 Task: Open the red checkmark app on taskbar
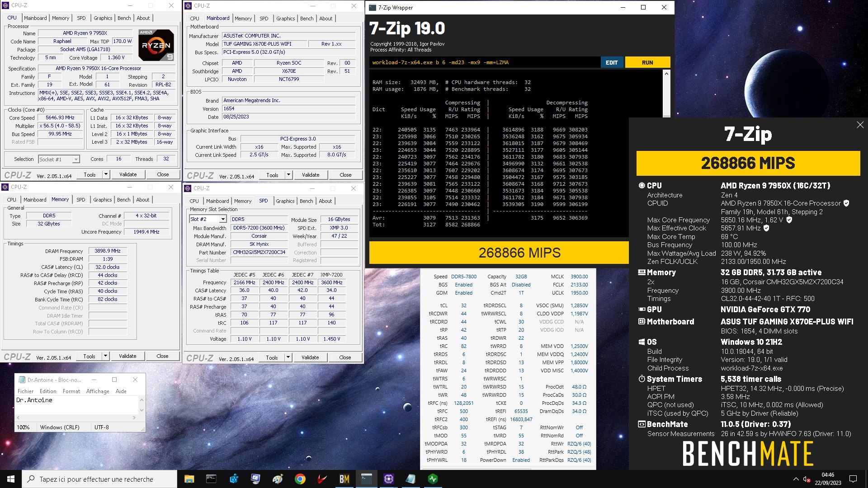click(x=322, y=479)
